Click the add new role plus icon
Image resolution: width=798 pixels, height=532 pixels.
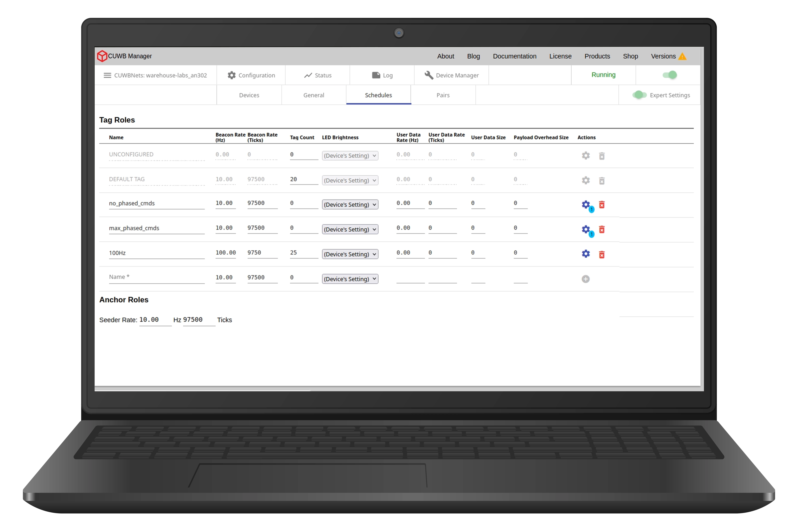coord(586,279)
